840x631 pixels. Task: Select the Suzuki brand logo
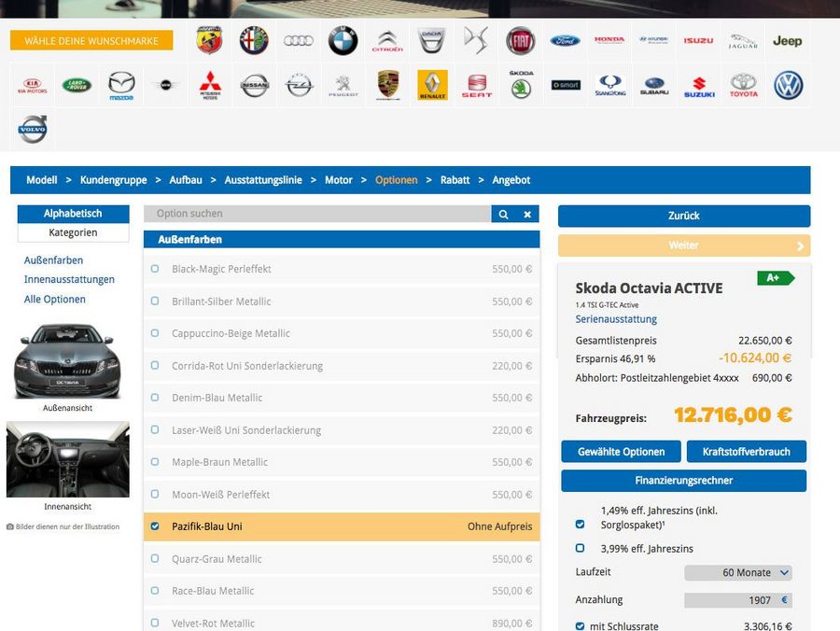pyautogui.click(x=699, y=87)
